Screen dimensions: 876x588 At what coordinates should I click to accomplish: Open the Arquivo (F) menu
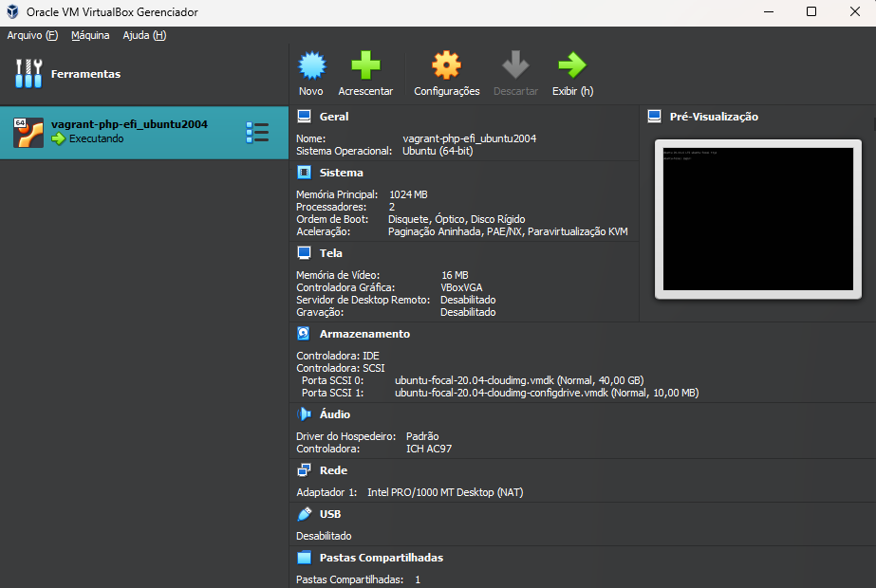32,35
